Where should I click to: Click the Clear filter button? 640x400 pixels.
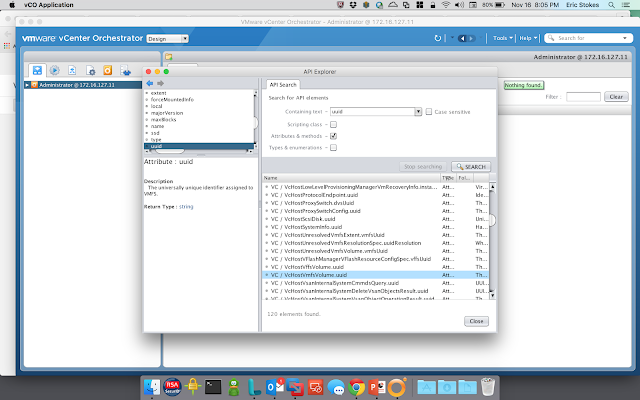click(616, 97)
